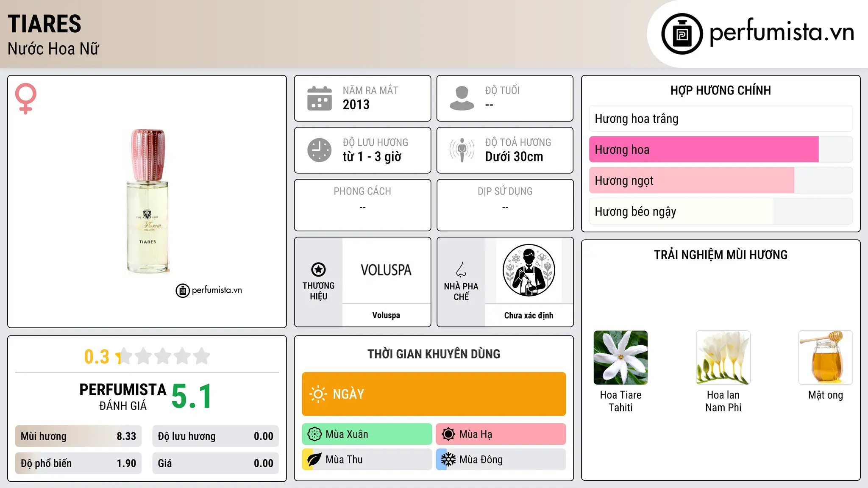Screen dimensions: 868x488
Task: Open the Tiares perfume bottle image
Action: pos(147,201)
